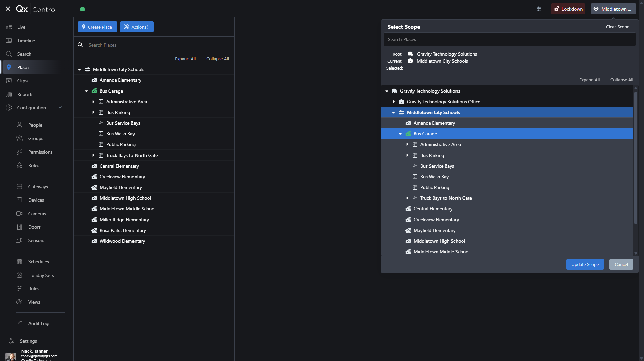Open the Middletown scope selector
Screen dimensions: 644x361
coord(613,9)
